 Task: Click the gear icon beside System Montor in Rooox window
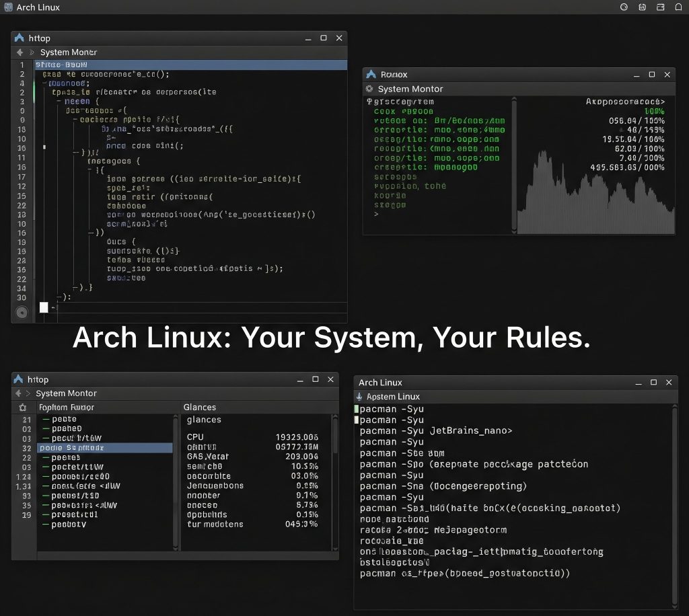point(369,89)
